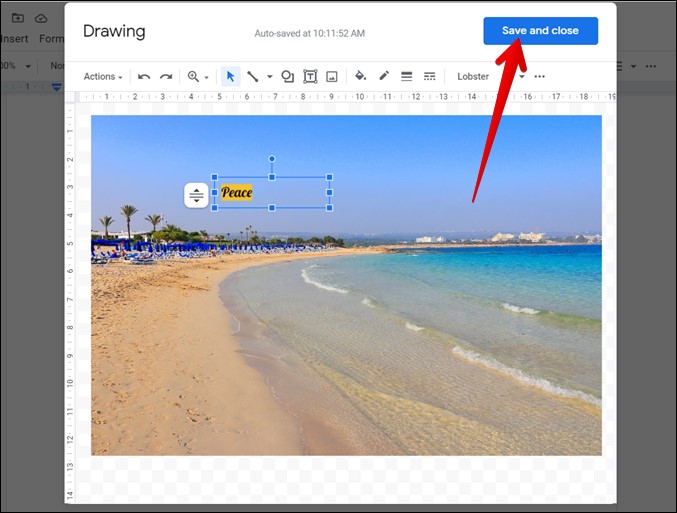Click the Save and close button
The height and width of the screenshot is (513, 677).
(540, 31)
